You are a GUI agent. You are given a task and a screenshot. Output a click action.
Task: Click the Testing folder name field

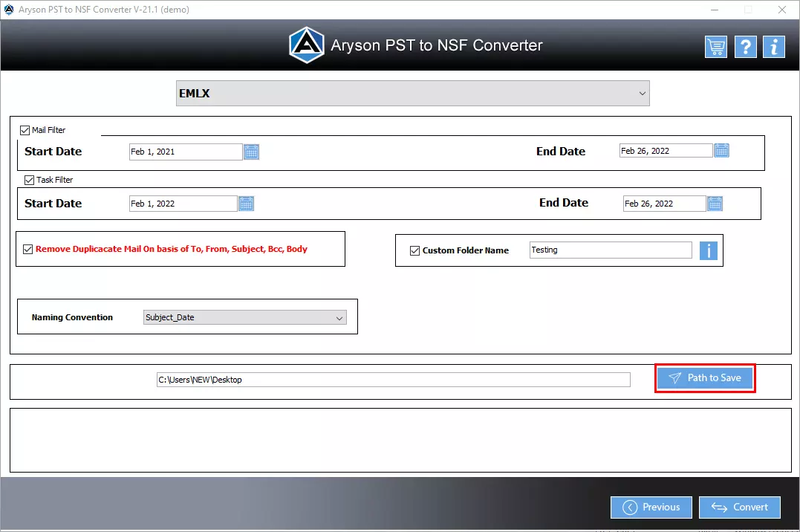tap(611, 250)
